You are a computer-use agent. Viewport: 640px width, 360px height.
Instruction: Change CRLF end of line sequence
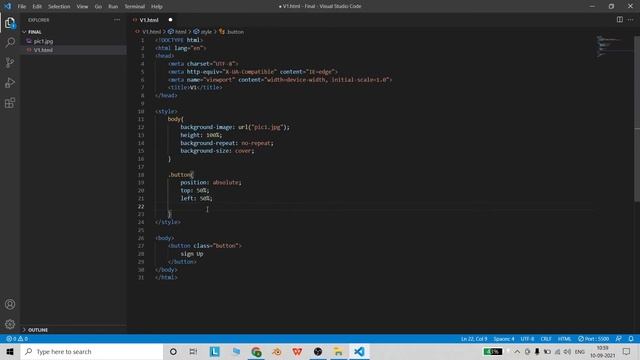(546, 339)
